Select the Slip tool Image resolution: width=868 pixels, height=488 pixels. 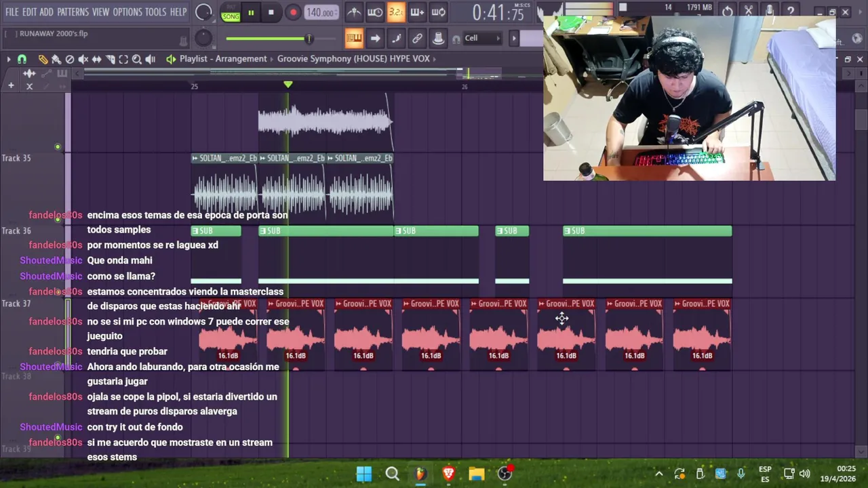[96, 60]
